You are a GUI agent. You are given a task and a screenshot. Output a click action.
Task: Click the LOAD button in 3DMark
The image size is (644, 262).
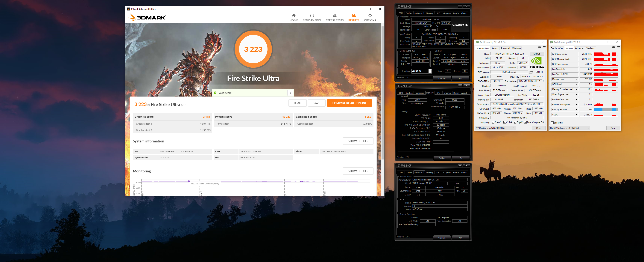point(297,103)
